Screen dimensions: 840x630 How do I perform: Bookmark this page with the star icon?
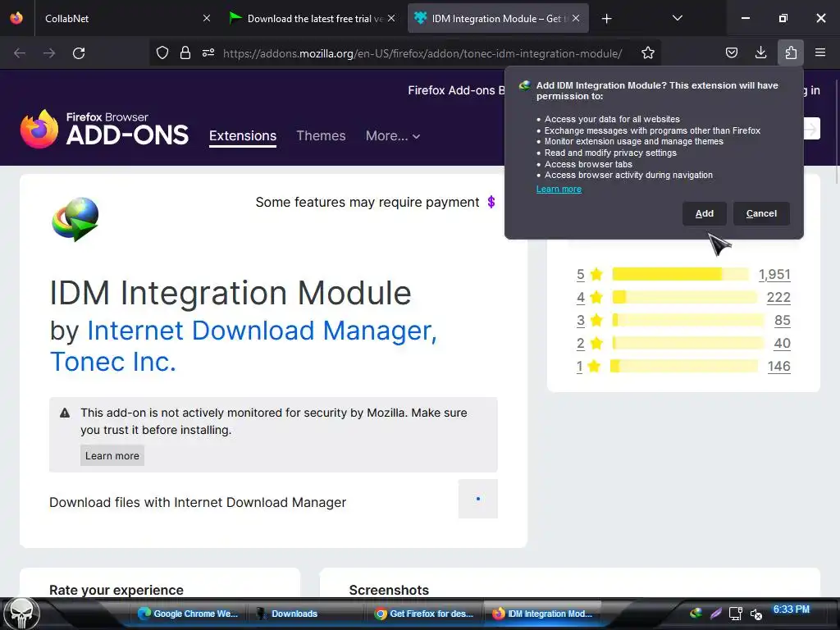coord(648,52)
